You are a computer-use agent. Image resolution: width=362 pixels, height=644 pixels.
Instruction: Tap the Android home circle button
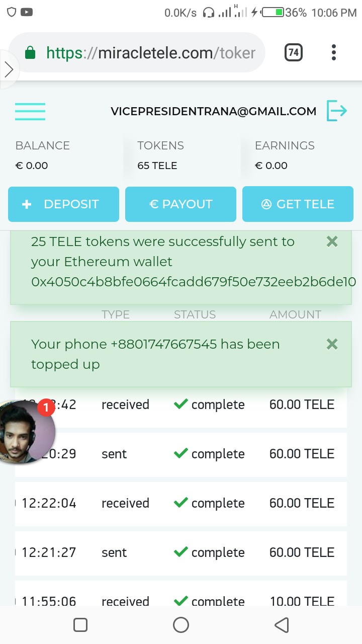coord(181,625)
